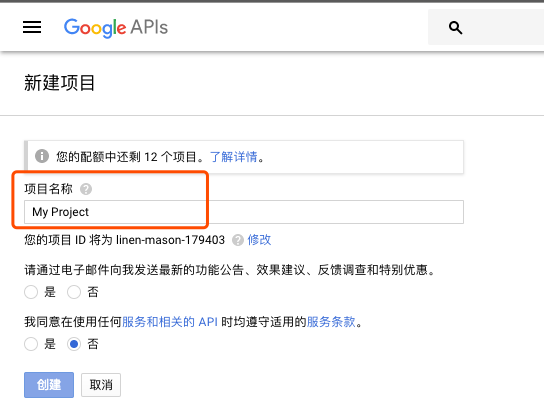The image size is (544, 420).
Task: Click the 创建 button
Action: 49,385
